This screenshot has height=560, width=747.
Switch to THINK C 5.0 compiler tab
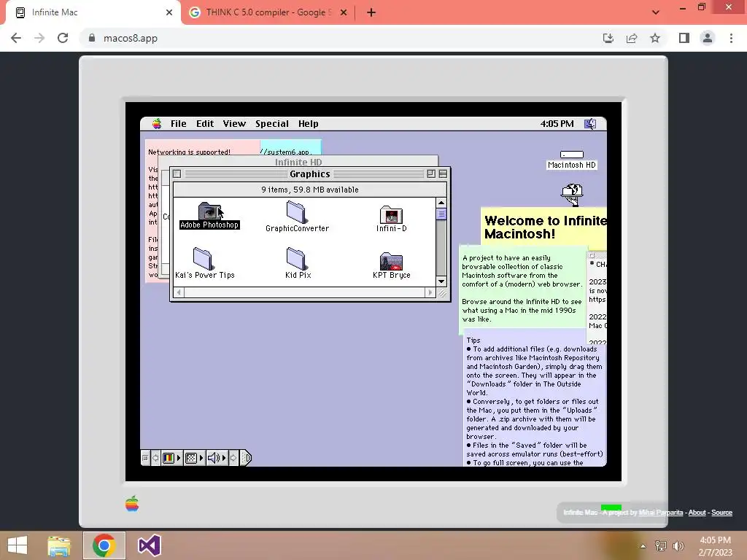tap(267, 12)
